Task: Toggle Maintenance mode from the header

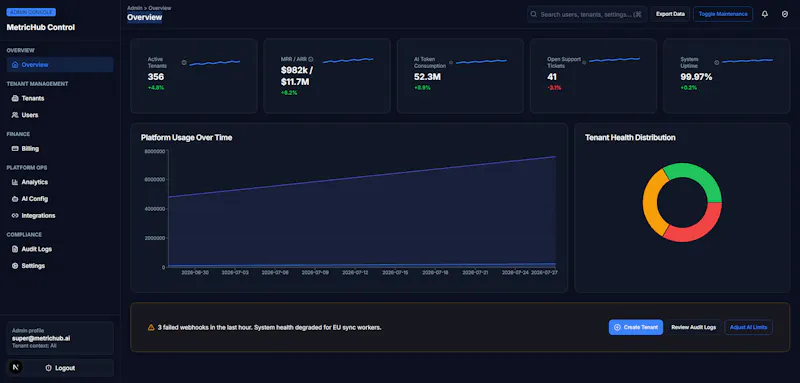Action: tap(723, 14)
